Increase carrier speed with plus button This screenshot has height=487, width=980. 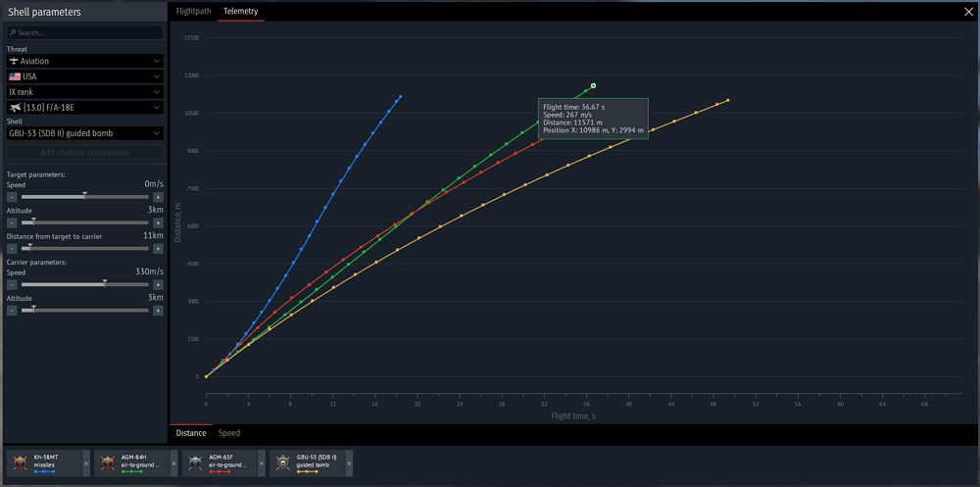click(x=158, y=284)
